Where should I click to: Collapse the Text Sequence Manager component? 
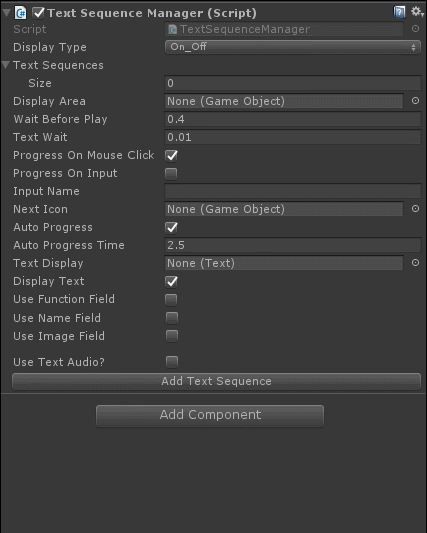pos(6,13)
